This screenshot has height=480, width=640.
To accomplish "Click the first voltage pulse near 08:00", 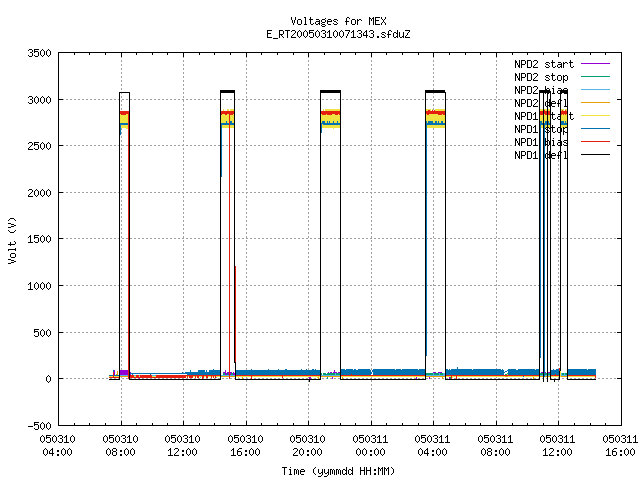I will coord(124,236).
